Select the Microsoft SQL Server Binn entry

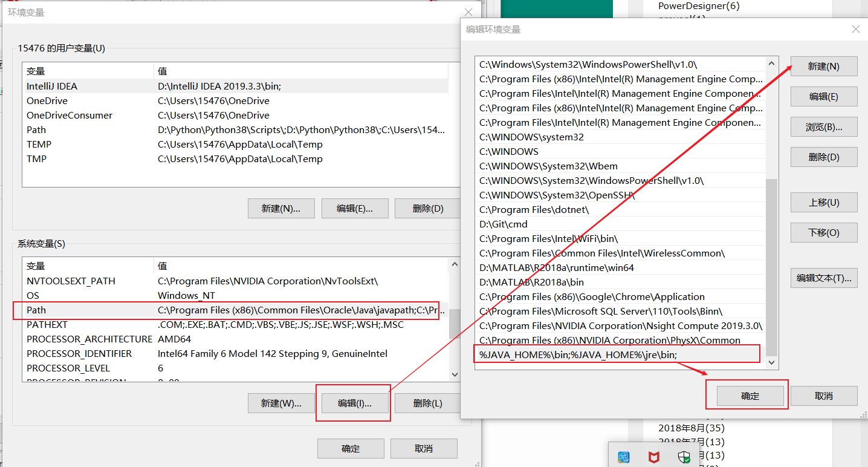[x=620, y=312]
